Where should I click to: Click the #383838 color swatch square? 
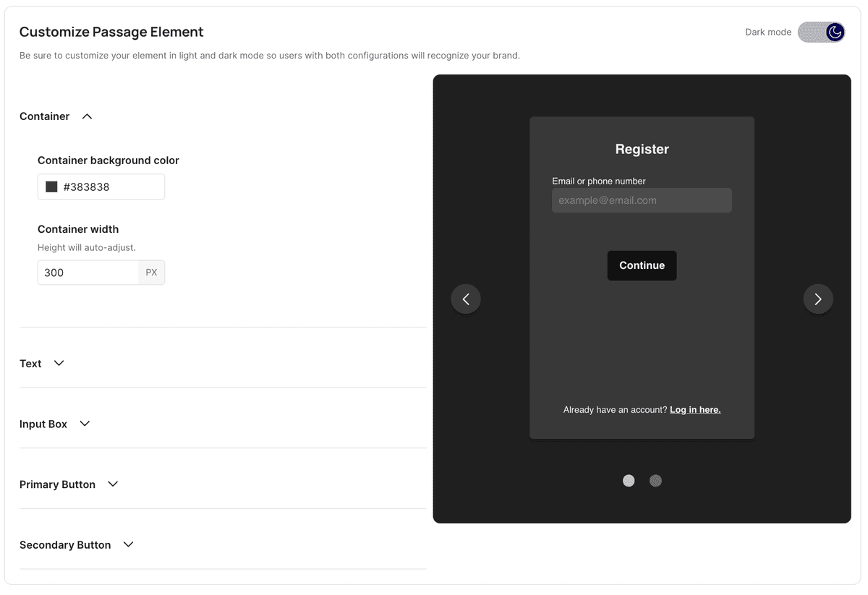coord(51,187)
